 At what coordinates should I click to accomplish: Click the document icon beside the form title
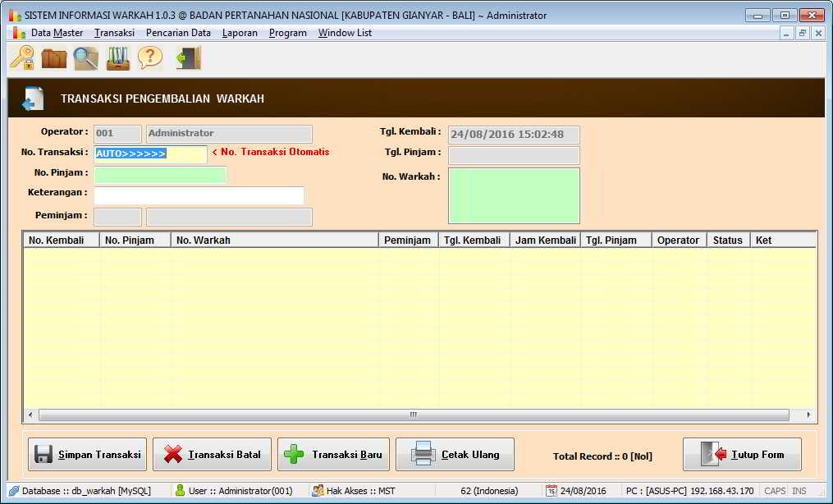[x=33, y=99]
